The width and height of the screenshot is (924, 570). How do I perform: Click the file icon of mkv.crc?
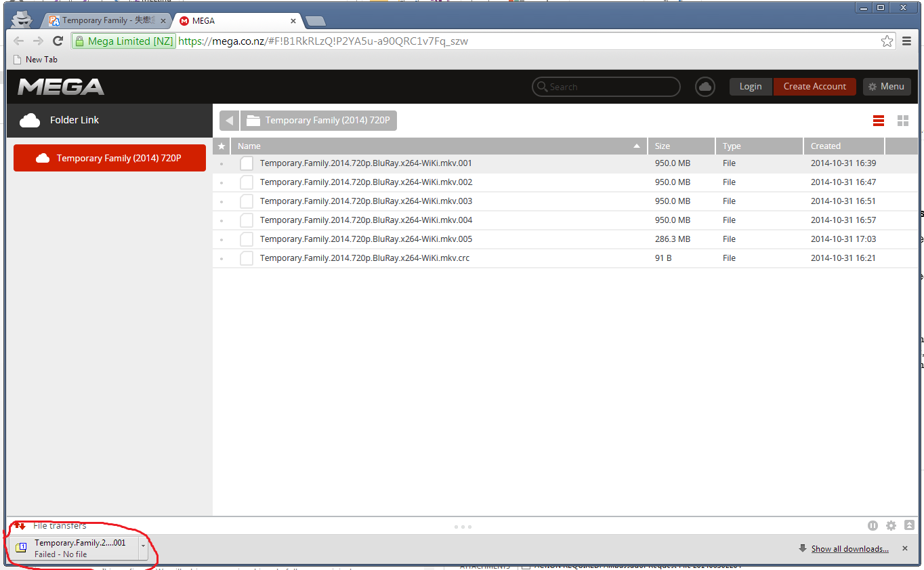(x=247, y=258)
